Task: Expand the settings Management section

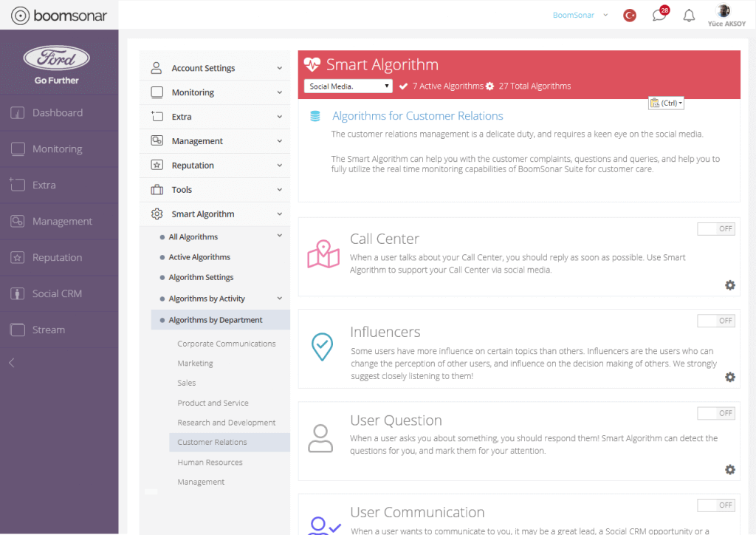Action: [x=215, y=141]
